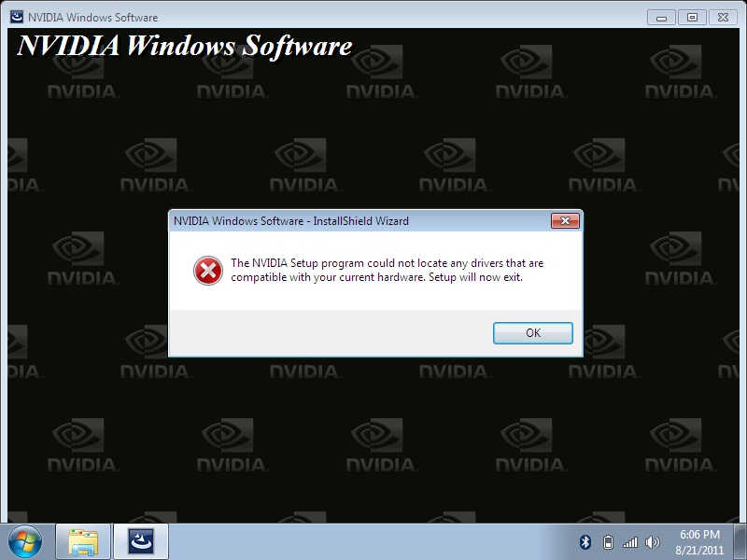Click the main window title bar text

tap(92, 18)
